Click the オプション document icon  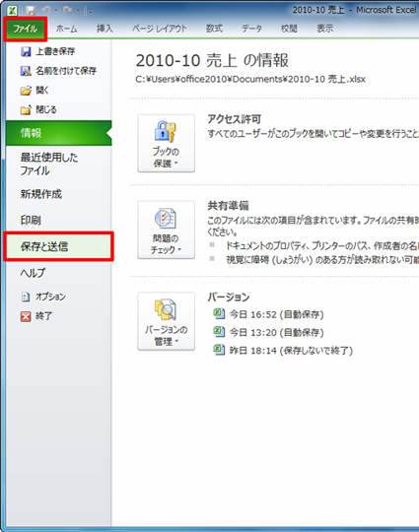pyautogui.click(x=26, y=297)
